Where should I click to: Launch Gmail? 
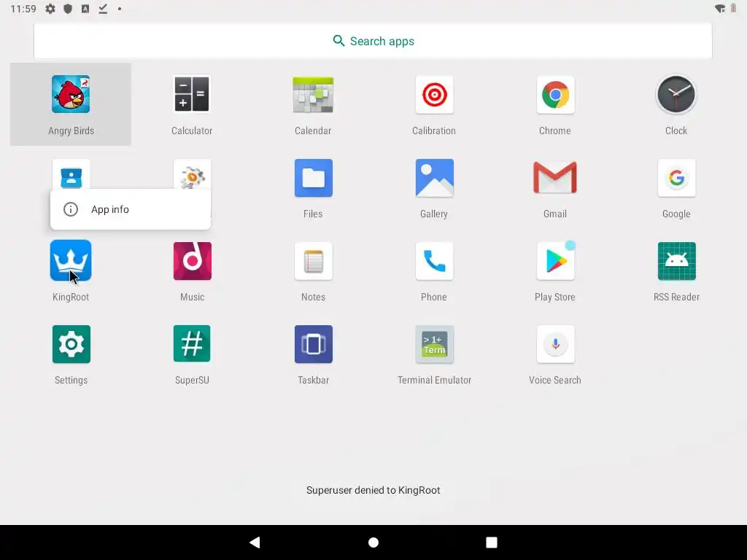click(555, 178)
